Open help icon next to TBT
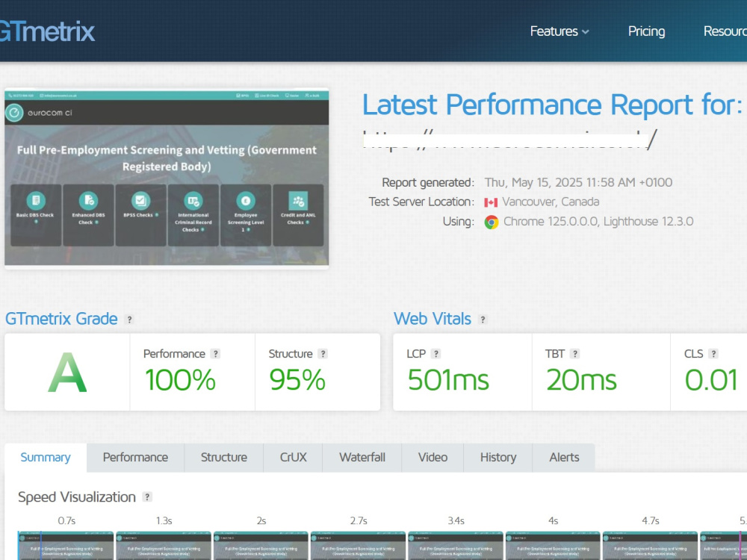This screenshot has width=747, height=560. [x=575, y=354]
